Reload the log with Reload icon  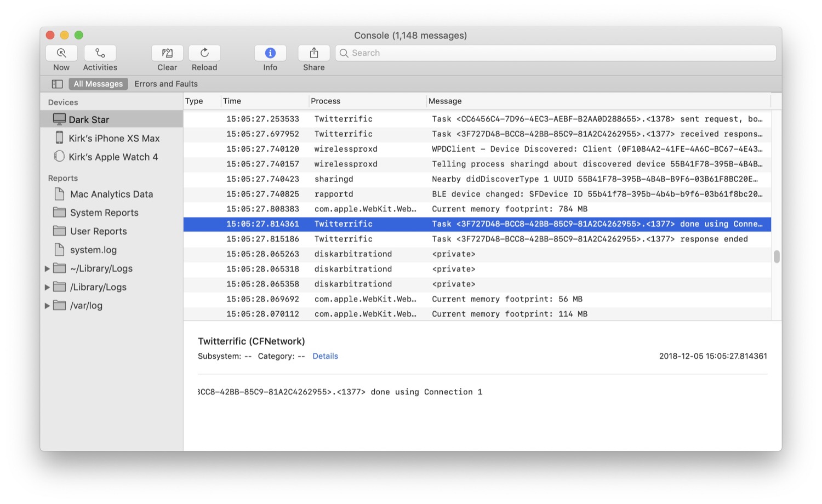coord(204,53)
